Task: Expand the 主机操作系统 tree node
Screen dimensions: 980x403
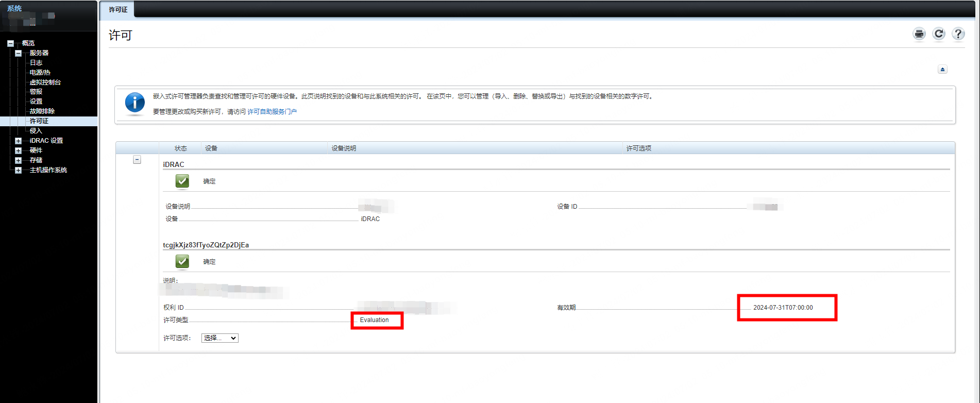Action: tap(18, 170)
